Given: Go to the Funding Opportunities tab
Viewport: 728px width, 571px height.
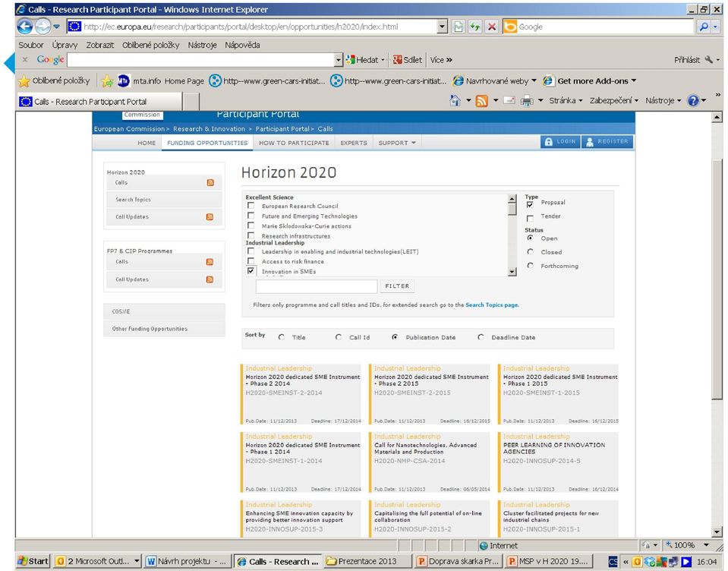Looking at the screenshot, I should 207,143.
